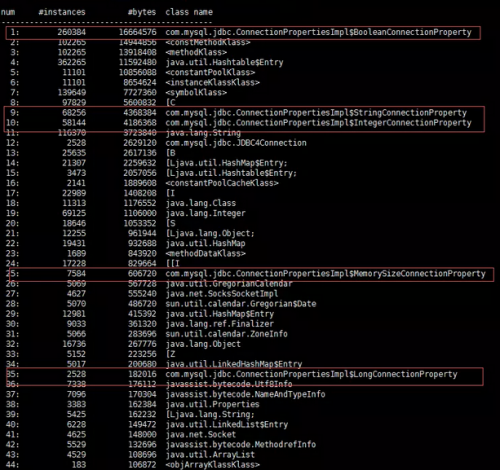The width and height of the screenshot is (500, 470).
Task: Select the java.util.Hashtable$Entry row
Action: [x=144, y=62]
